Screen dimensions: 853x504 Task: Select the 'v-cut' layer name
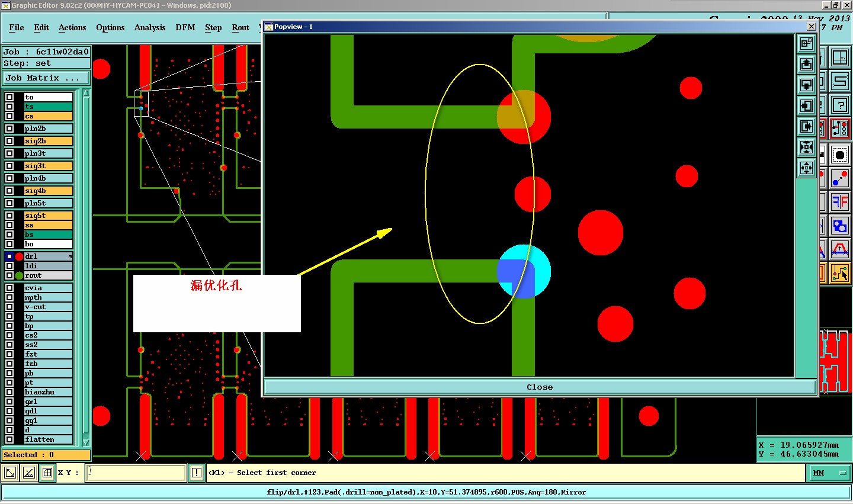[49, 307]
